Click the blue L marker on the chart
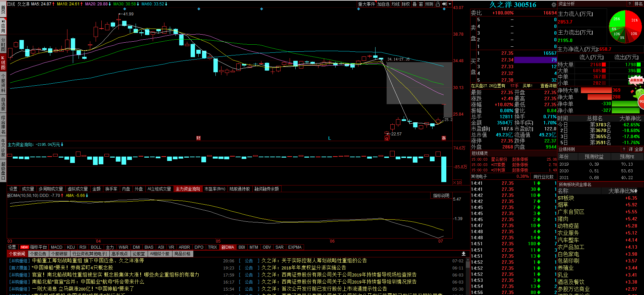 click(330, 138)
